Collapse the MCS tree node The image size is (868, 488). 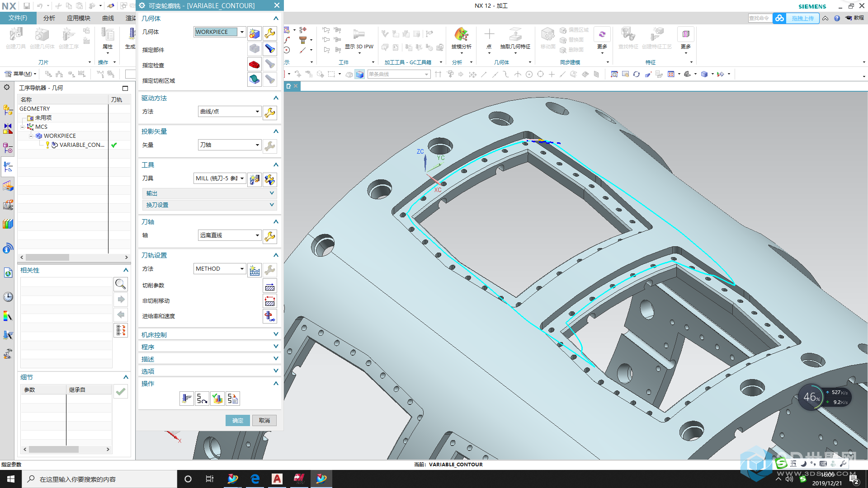point(23,127)
